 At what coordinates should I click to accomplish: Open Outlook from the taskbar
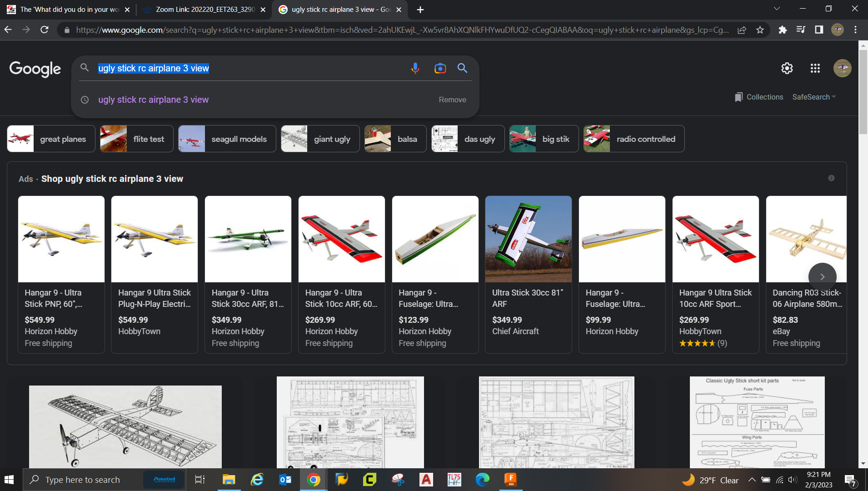[x=285, y=480]
